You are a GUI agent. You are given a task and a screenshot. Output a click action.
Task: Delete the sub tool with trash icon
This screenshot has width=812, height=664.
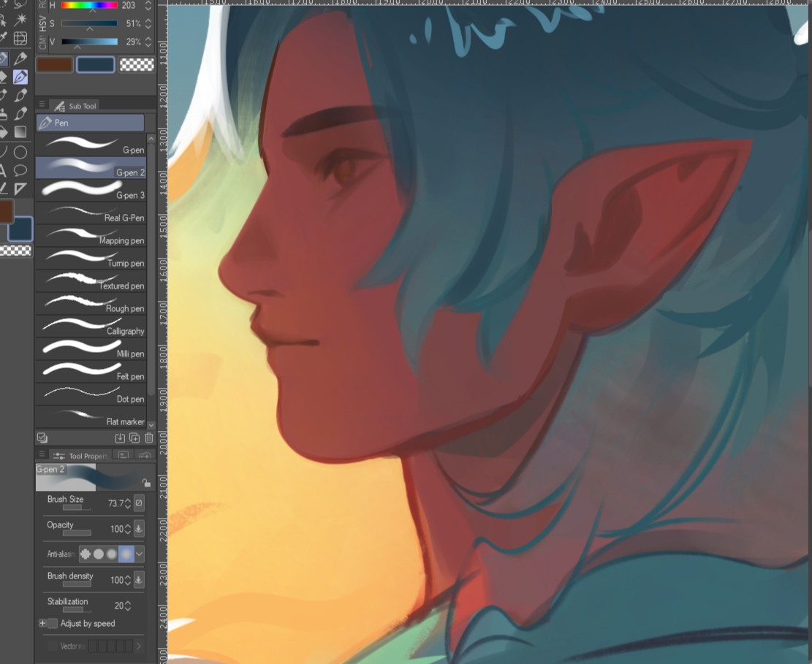point(149,438)
